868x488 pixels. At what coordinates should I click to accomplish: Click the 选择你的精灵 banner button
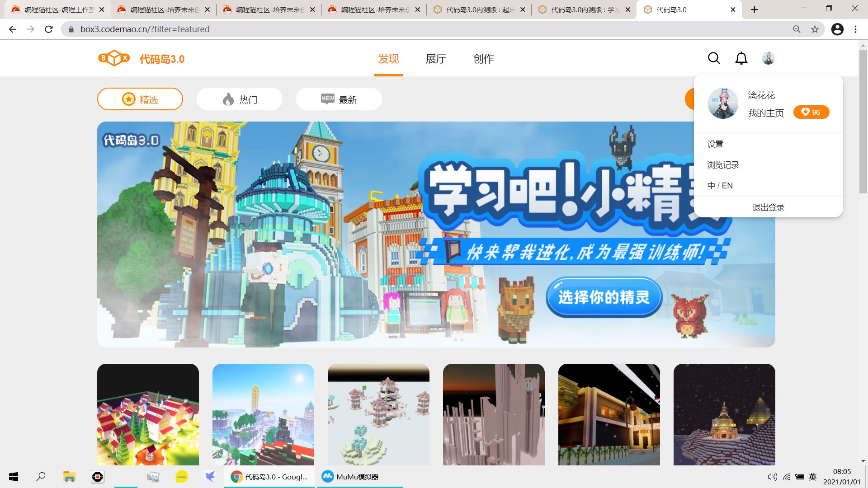coord(604,297)
